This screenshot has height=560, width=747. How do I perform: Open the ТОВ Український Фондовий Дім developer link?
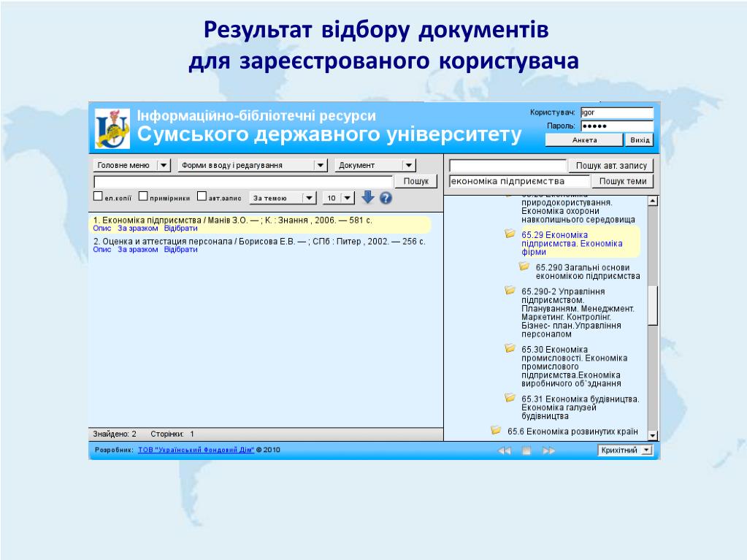click(x=196, y=450)
